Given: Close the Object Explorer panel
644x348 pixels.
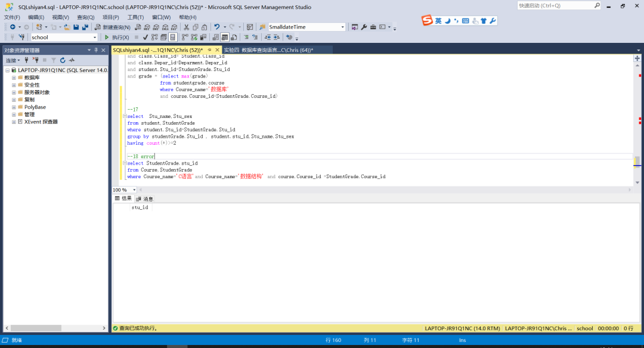Looking at the screenshot, I should click(104, 50).
